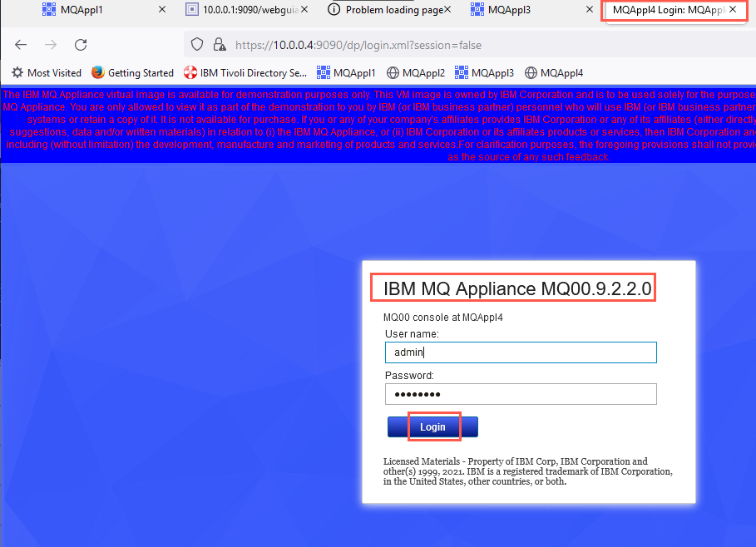Click the 'MQ00 console at MQAppl4' text

click(x=442, y=318)
